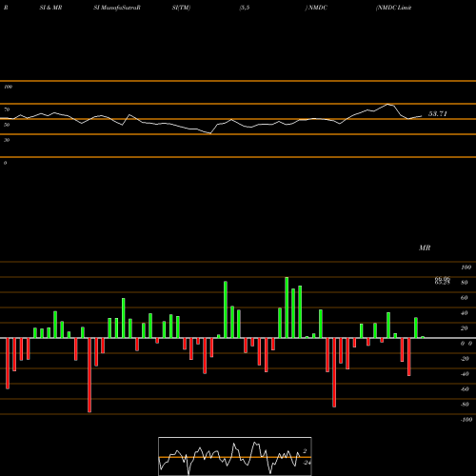This screenshot has width=476, height=476.
Task: Click the 'SI MunafaSutraR' header text
Action: pyautogui.click(x=117, y=8)
